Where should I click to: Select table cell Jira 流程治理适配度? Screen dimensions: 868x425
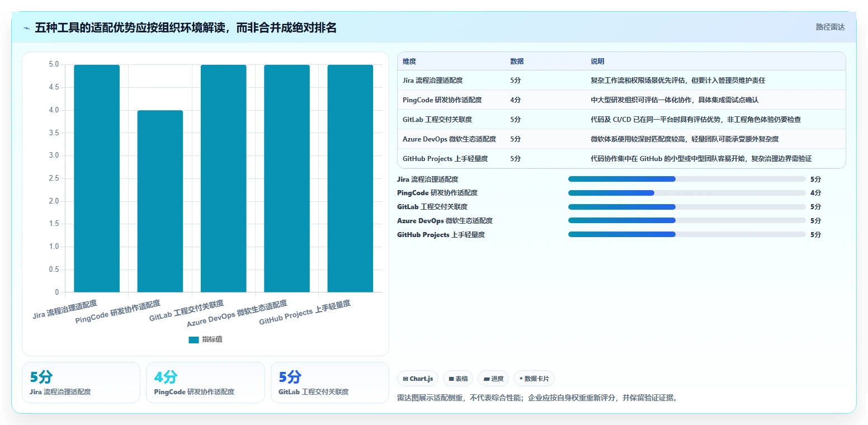(432, 81)
